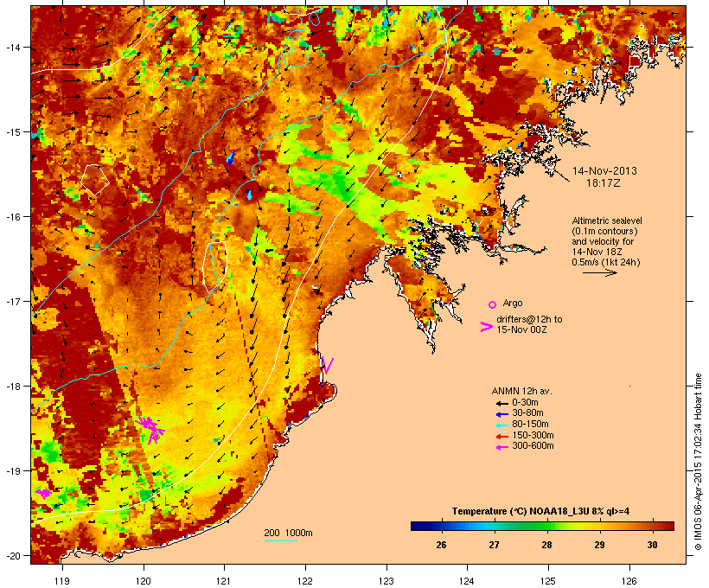Click longitude axis label 121
709x588 pixels.
(224, 581)
